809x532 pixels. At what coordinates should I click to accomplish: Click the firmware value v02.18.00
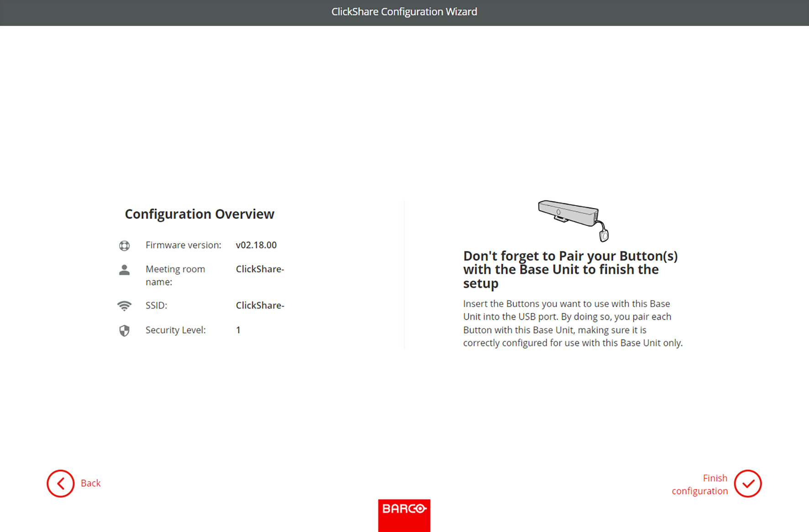coord(256,245)
